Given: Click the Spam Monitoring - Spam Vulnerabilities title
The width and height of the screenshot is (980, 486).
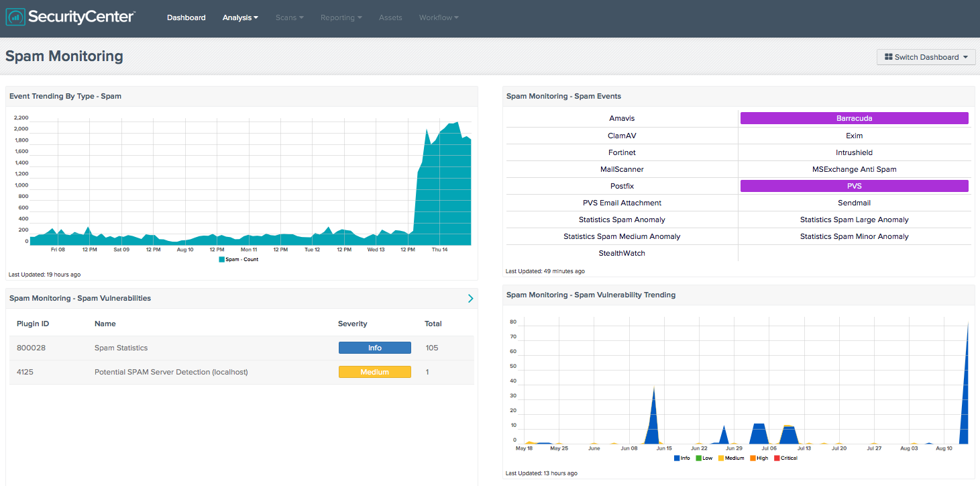Looking at the screenshot, I should [80, 298].
